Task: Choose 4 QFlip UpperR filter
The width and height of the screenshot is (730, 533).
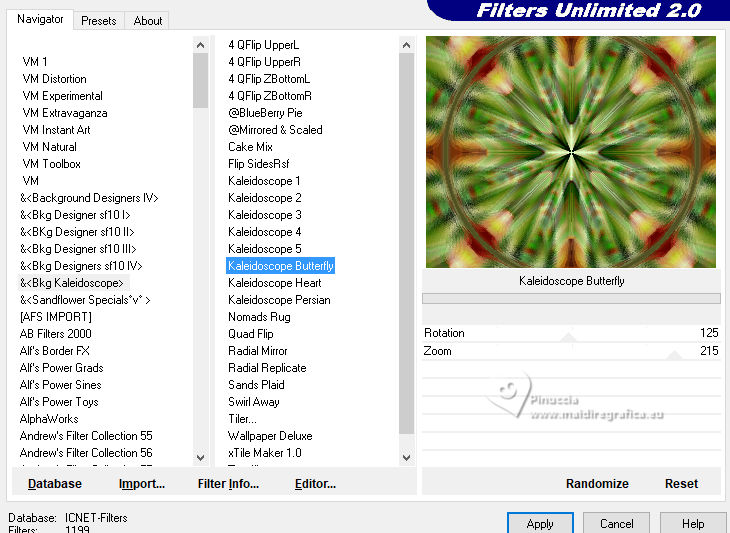Action: (264, 62)
